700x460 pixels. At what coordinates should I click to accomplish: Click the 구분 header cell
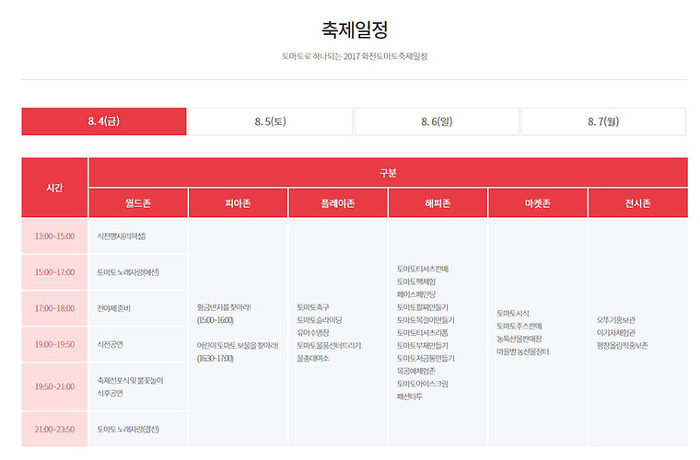coord(388,172)
